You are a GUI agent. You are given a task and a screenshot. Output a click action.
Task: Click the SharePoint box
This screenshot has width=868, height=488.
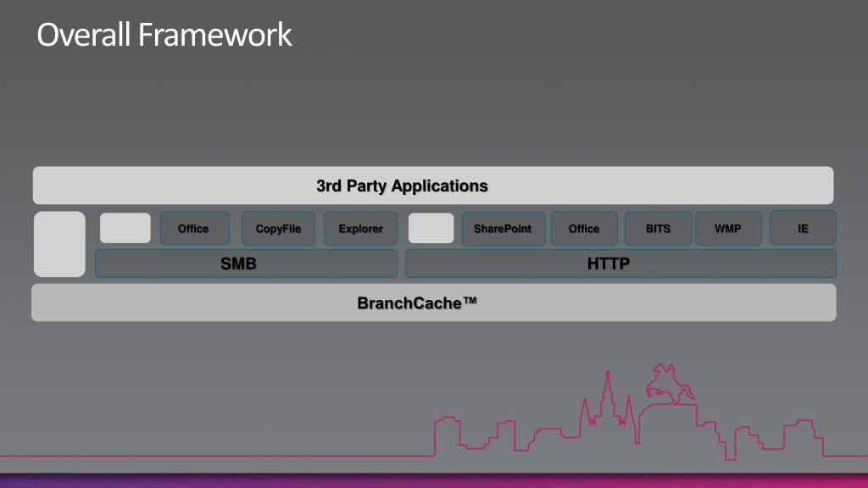click(x=504, y=228)
